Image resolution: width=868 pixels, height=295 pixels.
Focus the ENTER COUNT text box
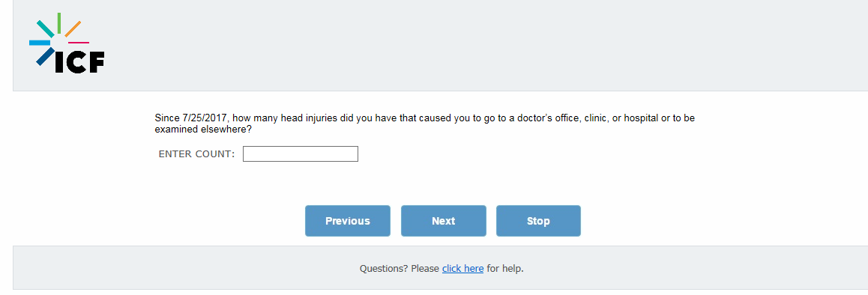pyautogui.click(x=301, y=154)
